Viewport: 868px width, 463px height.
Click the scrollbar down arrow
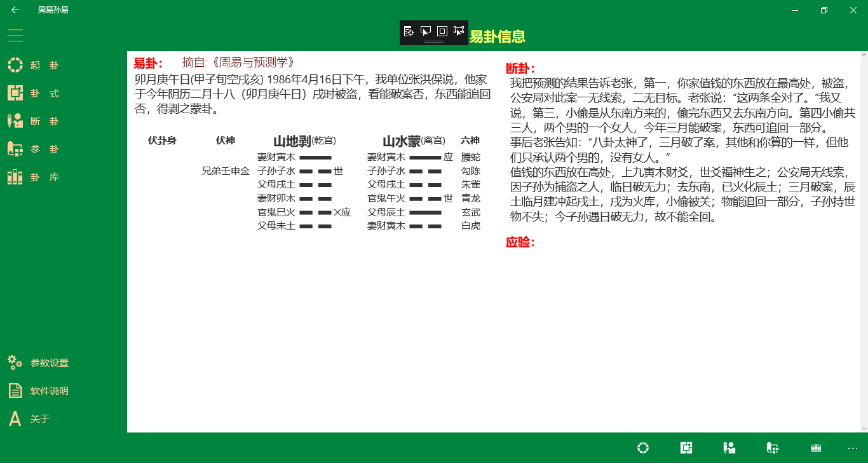point(864,428)
